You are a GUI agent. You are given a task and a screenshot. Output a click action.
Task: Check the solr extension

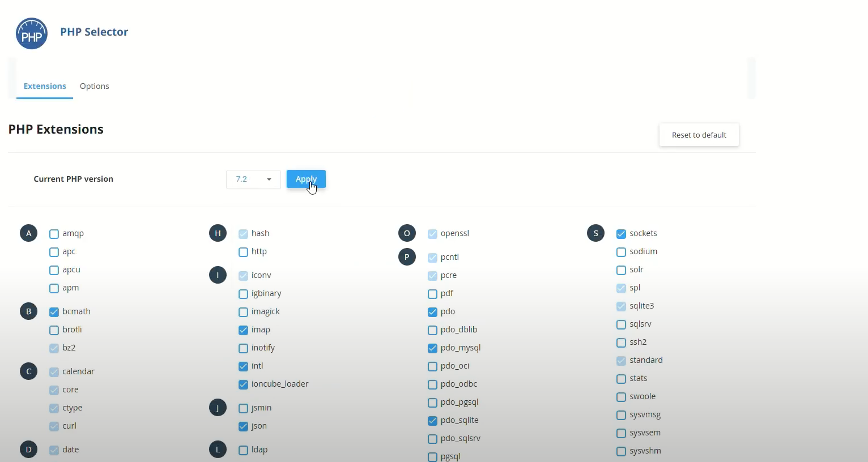621,270
